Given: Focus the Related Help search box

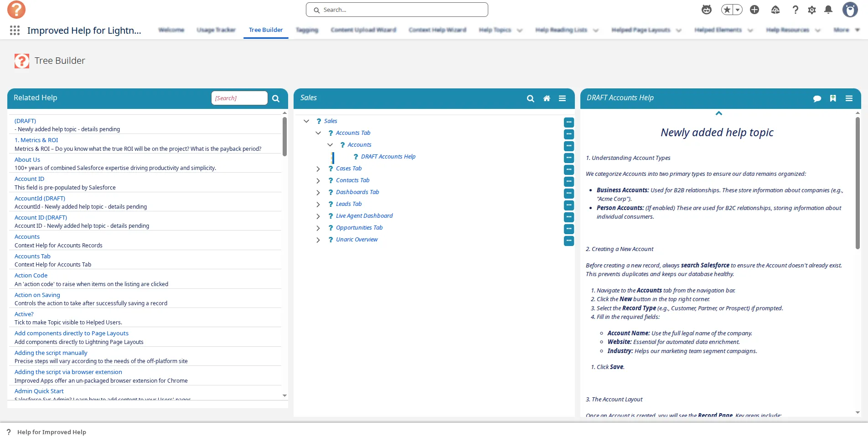Looking at the screenshot, I should pyautogui.click(x=239, y=98).
